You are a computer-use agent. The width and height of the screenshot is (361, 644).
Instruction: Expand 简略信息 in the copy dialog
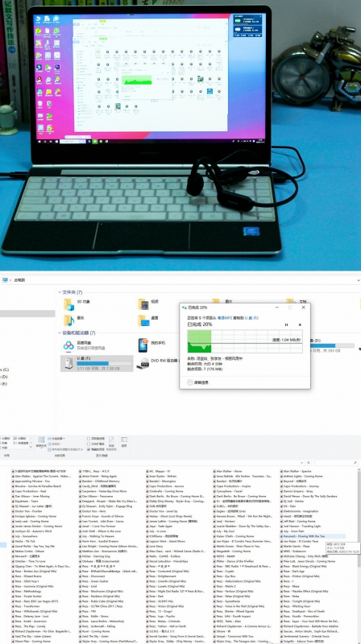197,382
